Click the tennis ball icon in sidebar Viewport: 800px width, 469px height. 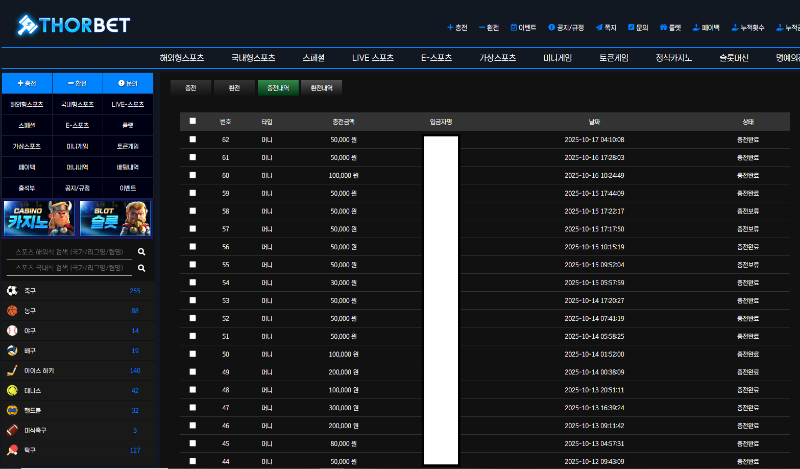[x=12, y=390]
